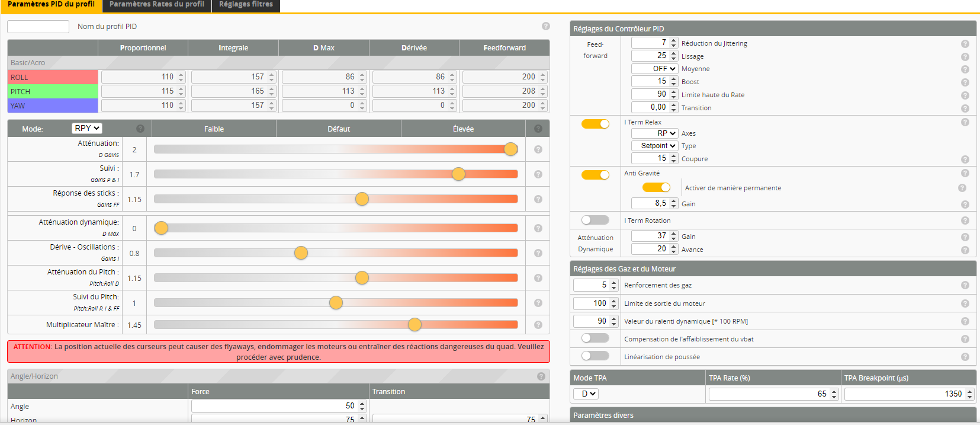Image resolution: width=980 pixels, height=425 pixels.
Task: Decrease TPA Rate value with down arrow
Action: [x=834, y=397]
